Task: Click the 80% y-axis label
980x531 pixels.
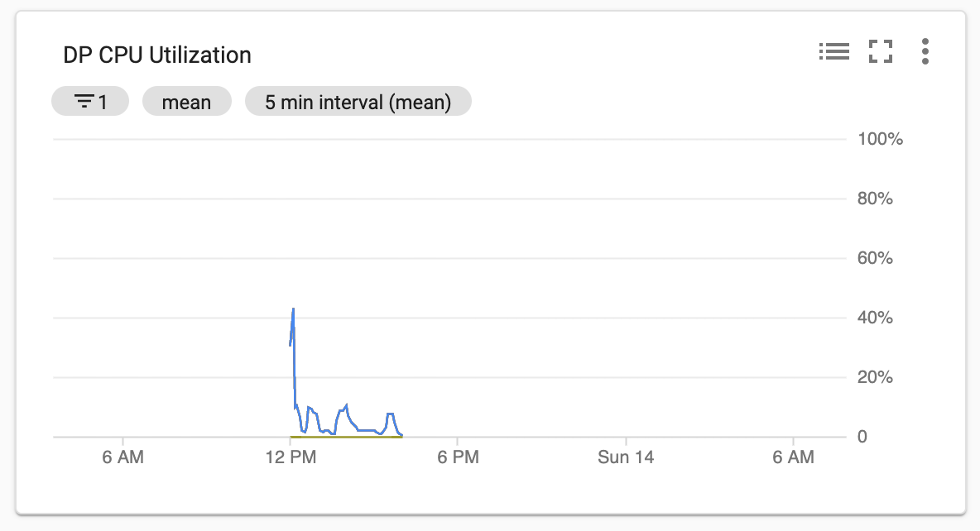Action: coord(875,199)
